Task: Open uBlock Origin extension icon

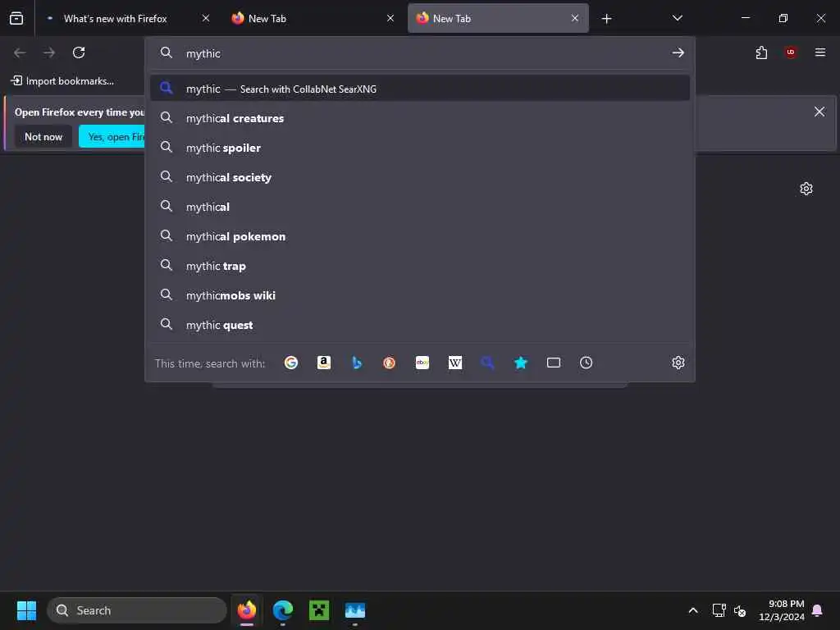Action: click(791, 52)
